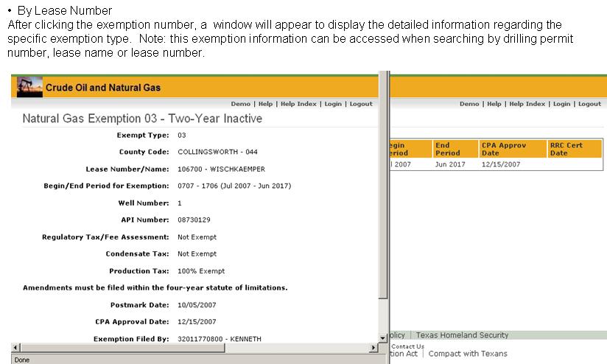Screen dimensions: 607x364
Task: Open Help link in the exemption popup
Action: [x=265, y=104]
